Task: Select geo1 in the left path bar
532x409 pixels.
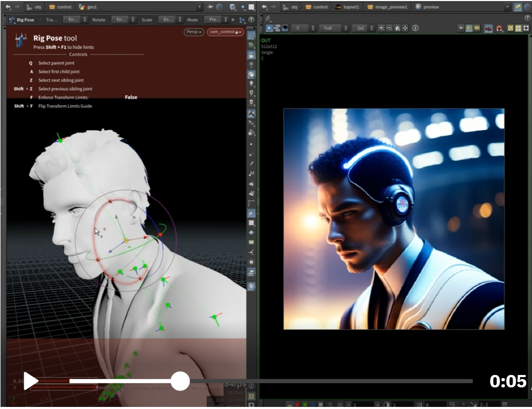Action: coord(88,7)
